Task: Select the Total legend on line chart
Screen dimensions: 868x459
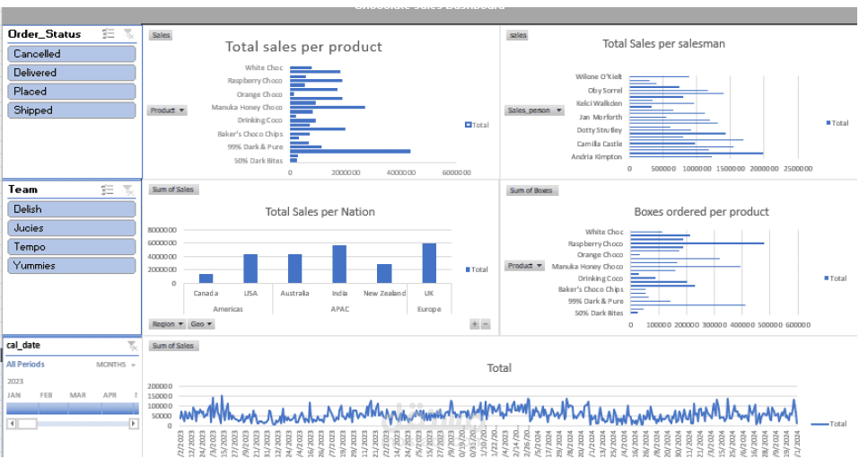Action: click(829, 424)
